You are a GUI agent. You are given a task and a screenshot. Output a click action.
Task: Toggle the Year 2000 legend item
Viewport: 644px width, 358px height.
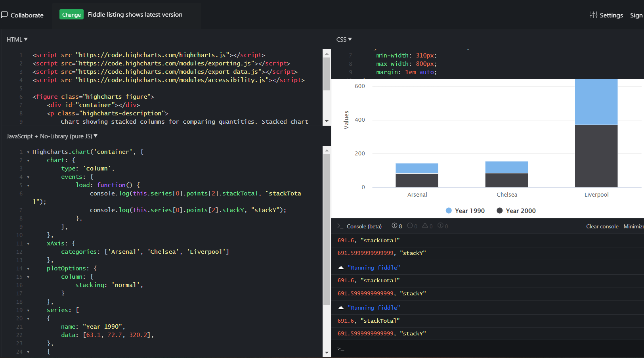click(516, 211)
